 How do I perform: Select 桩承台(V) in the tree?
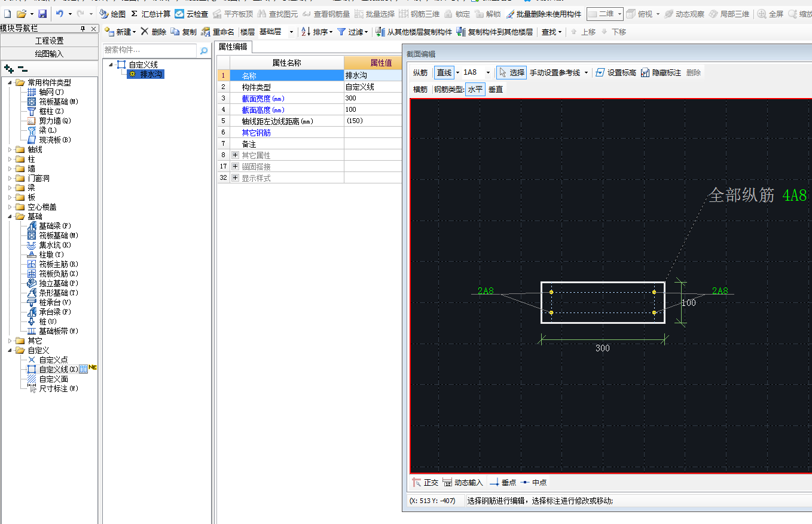tap(49, 302)
